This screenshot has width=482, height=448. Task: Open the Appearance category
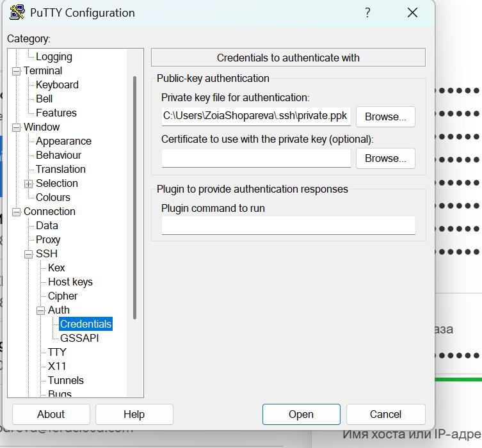coord(63,141)
